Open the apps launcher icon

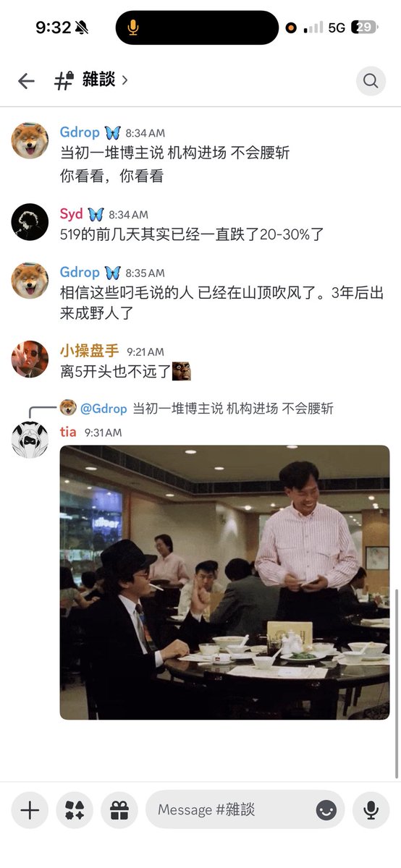tap(75, 810)
